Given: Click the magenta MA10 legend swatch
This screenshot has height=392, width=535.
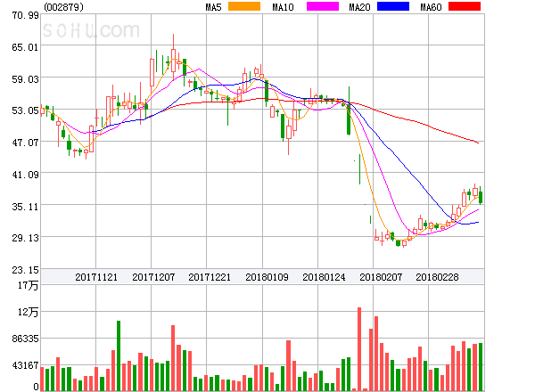Looking at the screenshot, I should click(323, 6).
